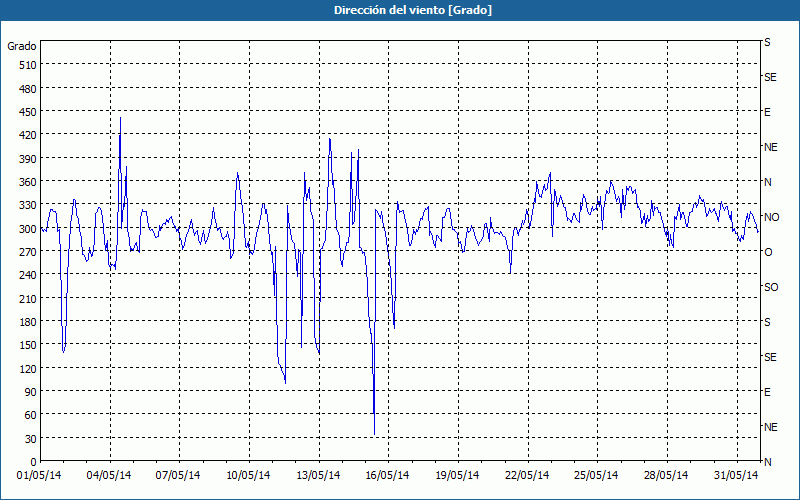The width and height of the screenshot is (800, 500).
Task: Select the 'N' compass label beside the 360 gridline
Action: click(x=768, y=182)
